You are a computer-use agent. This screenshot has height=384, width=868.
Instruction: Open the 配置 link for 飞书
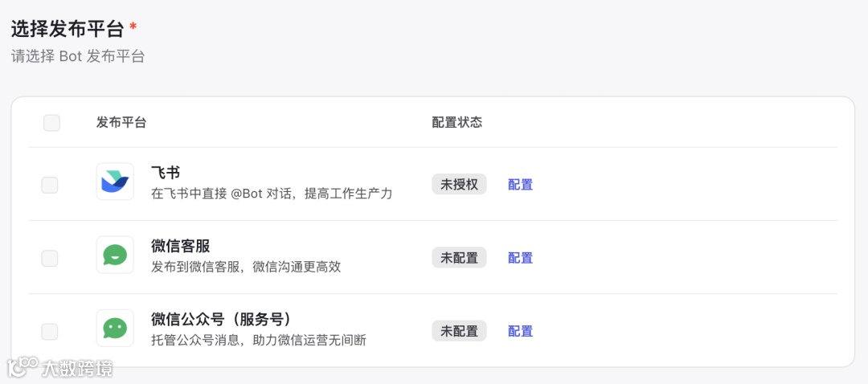[x=520, y=185]
